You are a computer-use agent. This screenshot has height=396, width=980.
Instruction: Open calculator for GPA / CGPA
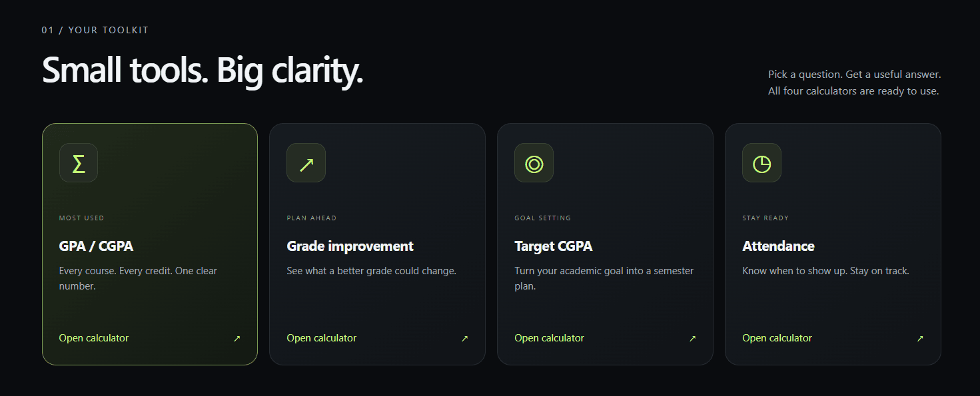pyautogui.click(x=94, y=338)
